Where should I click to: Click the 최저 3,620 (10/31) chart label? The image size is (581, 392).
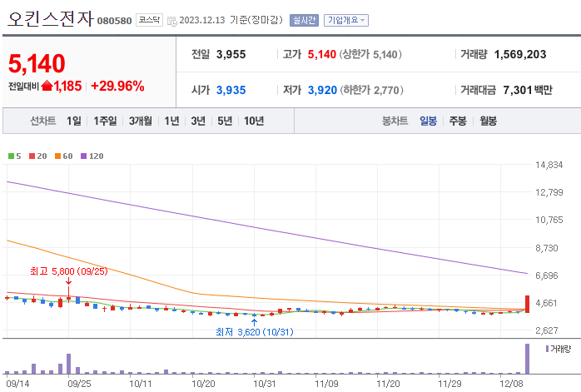point(255,331)
